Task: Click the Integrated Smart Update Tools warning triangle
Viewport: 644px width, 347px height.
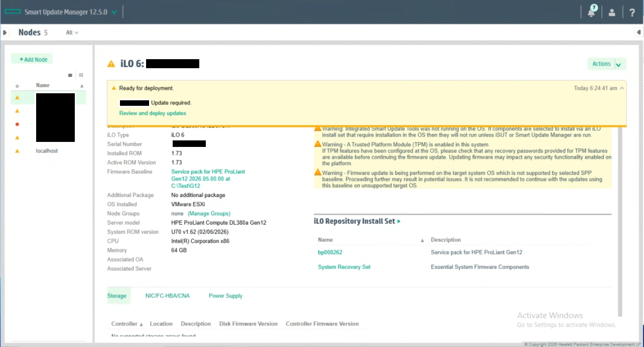Action: [318, 128]
